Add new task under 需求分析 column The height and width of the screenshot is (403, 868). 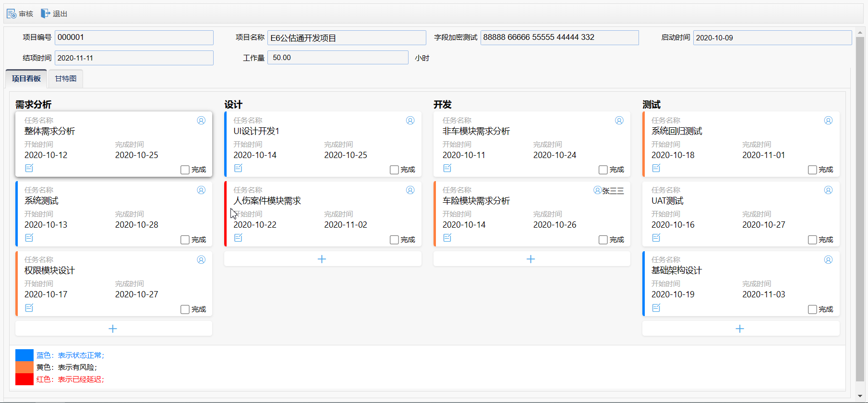(113, 329)
